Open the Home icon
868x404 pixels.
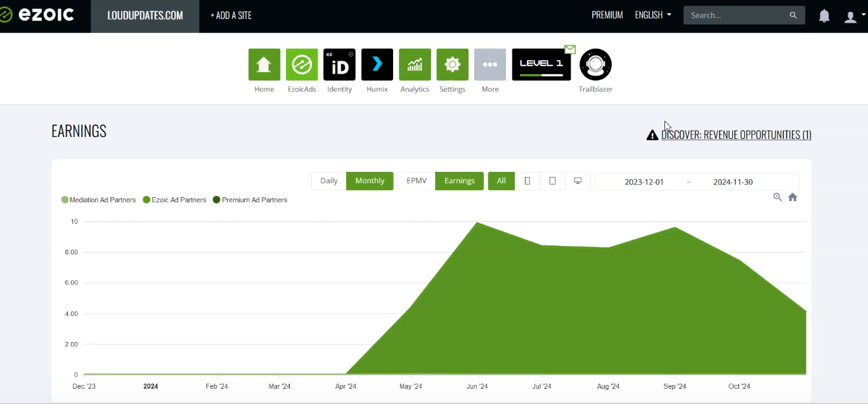[264, 65]
